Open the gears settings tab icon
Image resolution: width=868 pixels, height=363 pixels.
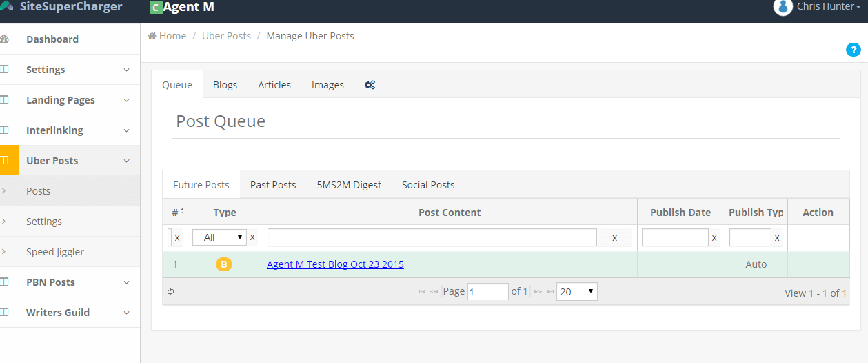coord(370,85)
